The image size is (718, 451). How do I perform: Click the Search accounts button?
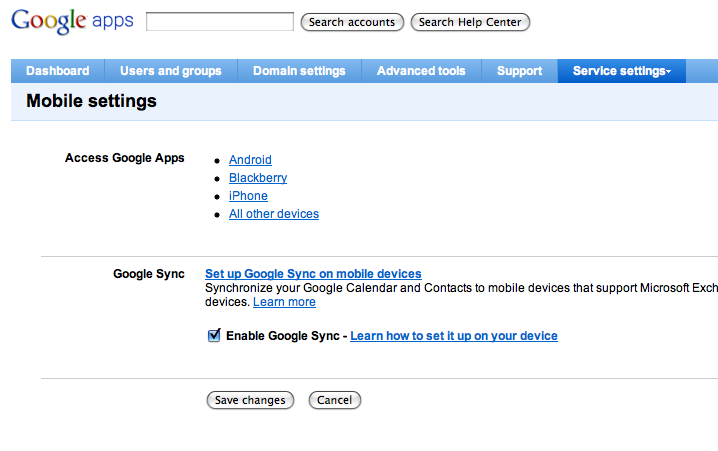coord(352,22)
